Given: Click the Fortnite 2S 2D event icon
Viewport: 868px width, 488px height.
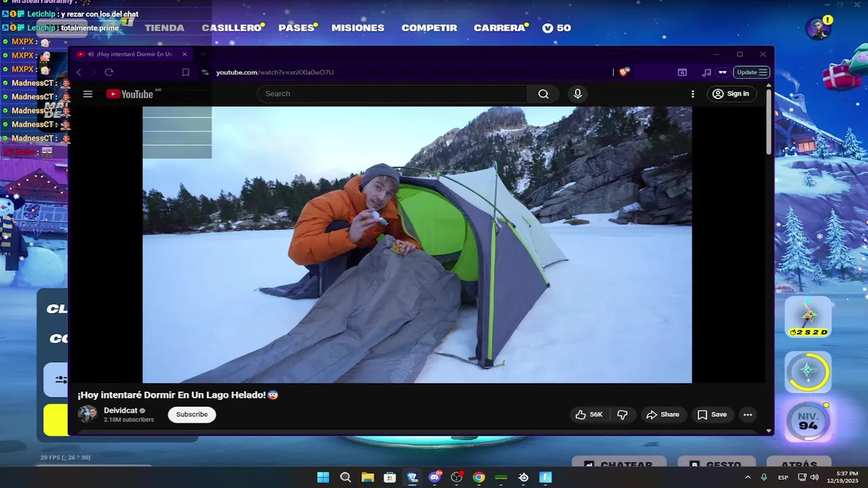Looking at the screenshot, I should click(x=808, y=317).
